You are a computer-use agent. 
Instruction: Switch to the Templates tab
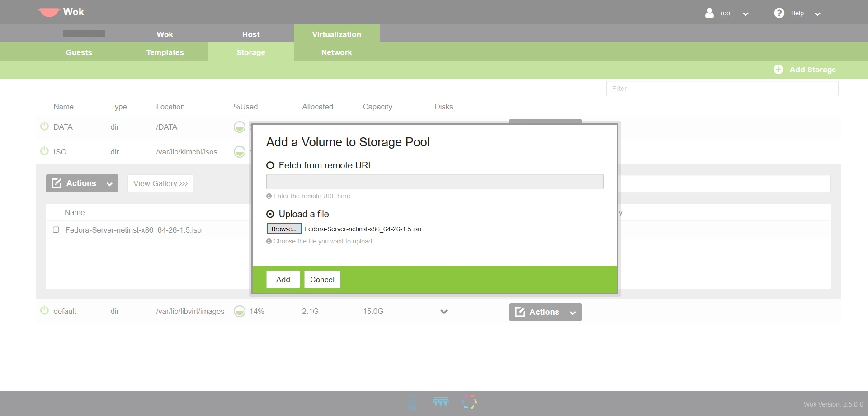coord(165,52)
